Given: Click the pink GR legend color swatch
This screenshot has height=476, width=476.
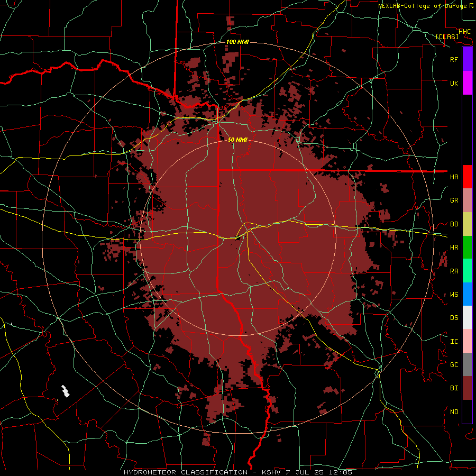Looking at the screenshot, I should pyautogui.click(x=467, y=200).
